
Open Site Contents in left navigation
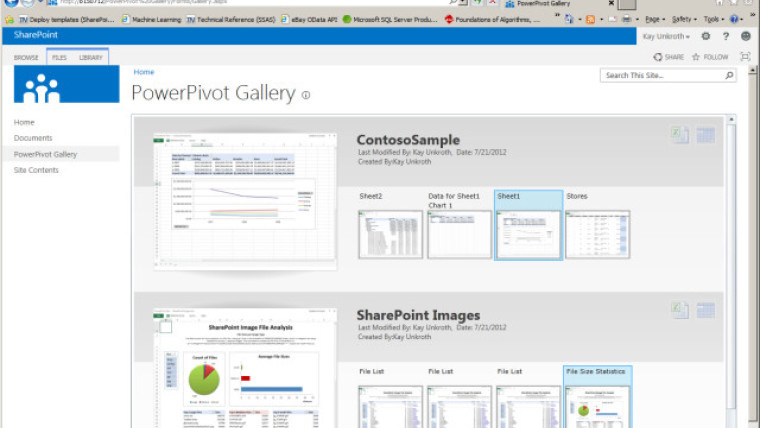(x=36, y=170)
